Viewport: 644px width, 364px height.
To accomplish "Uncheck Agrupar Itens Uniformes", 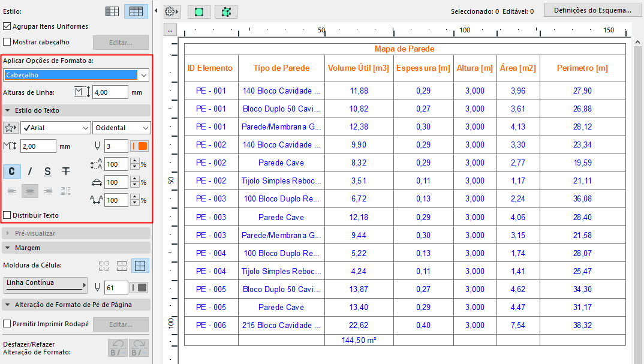I will pyautogui.click(x=7, y=26).
